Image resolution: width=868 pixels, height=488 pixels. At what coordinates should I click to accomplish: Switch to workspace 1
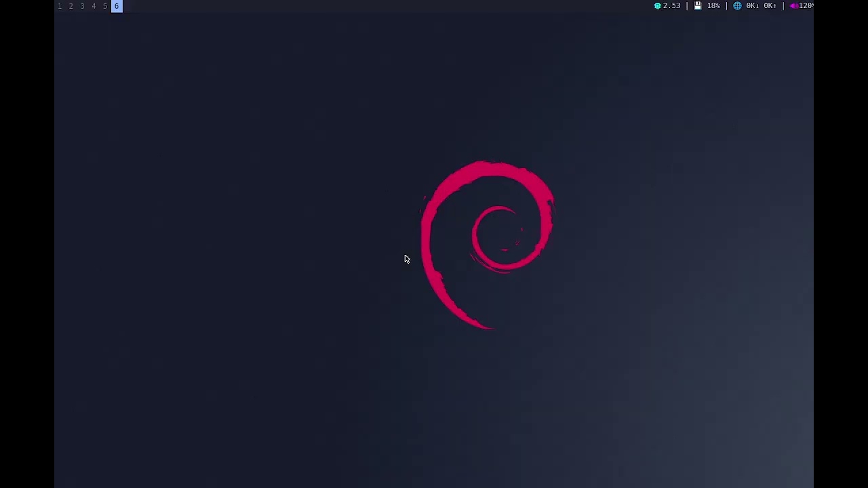[60, 6]
